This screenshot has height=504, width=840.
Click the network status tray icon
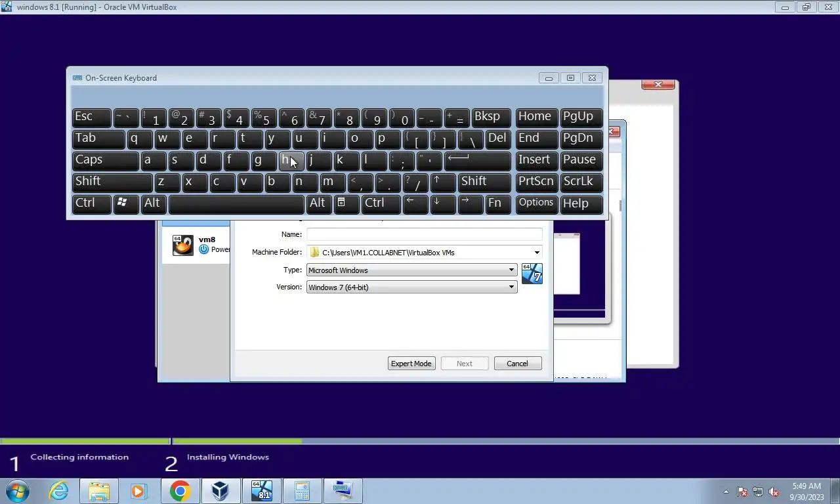tap(758, 492)
